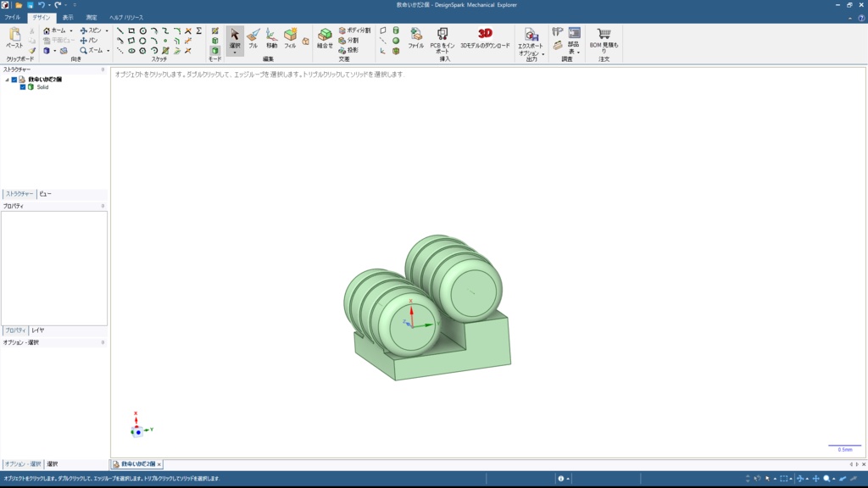This screenshot has width=868, height=488.
Task: Open the status bar zoom dropdown arrow
Action: [834, 479]
